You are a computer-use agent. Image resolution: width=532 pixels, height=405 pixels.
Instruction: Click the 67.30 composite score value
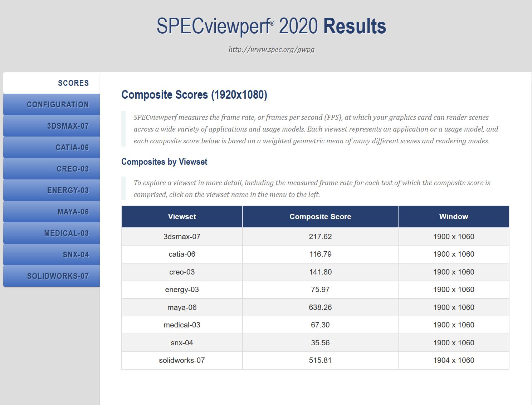tap(320, 325)
